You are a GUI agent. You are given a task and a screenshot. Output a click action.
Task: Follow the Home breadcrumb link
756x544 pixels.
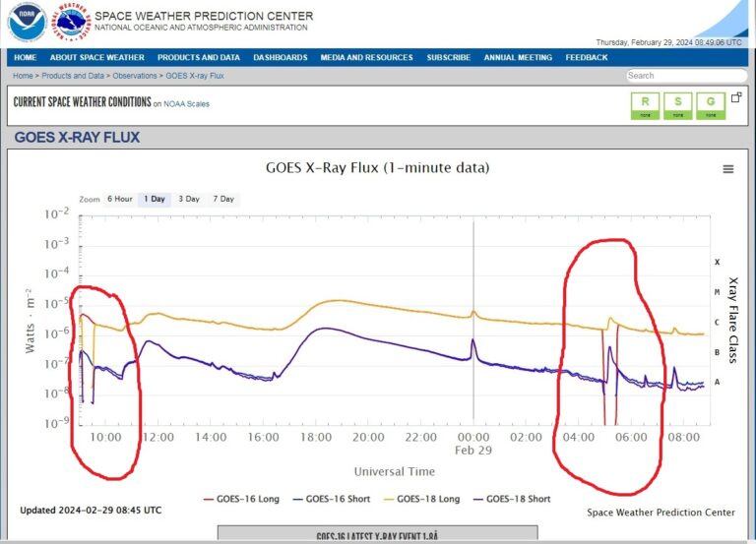click(23, 76)
